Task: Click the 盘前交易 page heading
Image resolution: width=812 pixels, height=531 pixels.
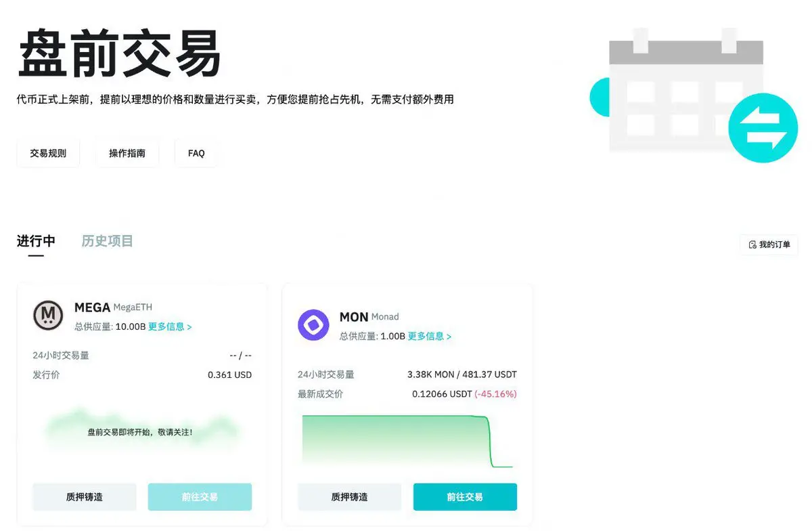Action: tap(120, 54)
